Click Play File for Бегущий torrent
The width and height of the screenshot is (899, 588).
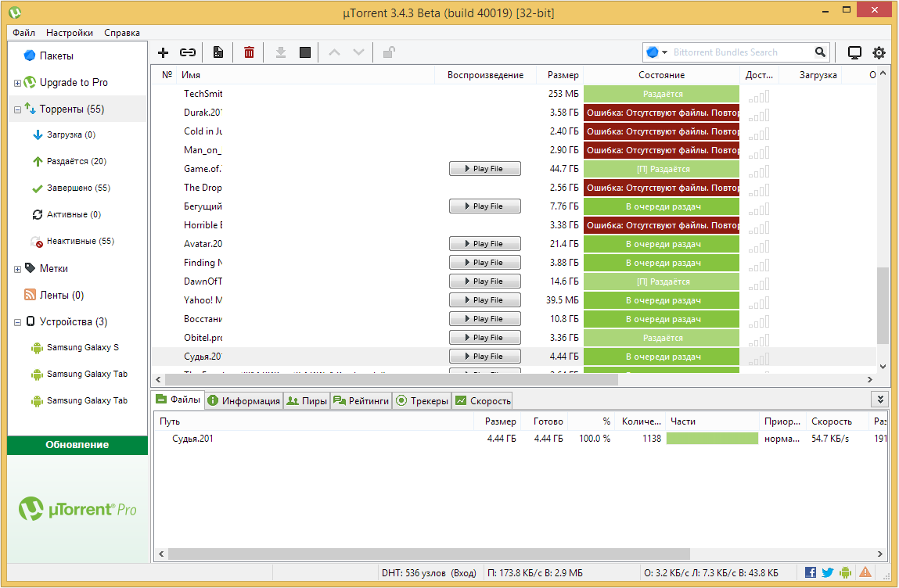click(x=485, y=206)
